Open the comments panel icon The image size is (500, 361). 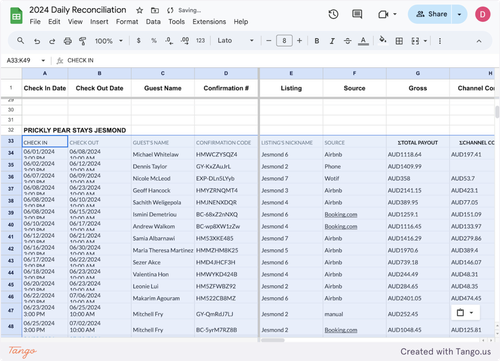(x=357, y=14)
